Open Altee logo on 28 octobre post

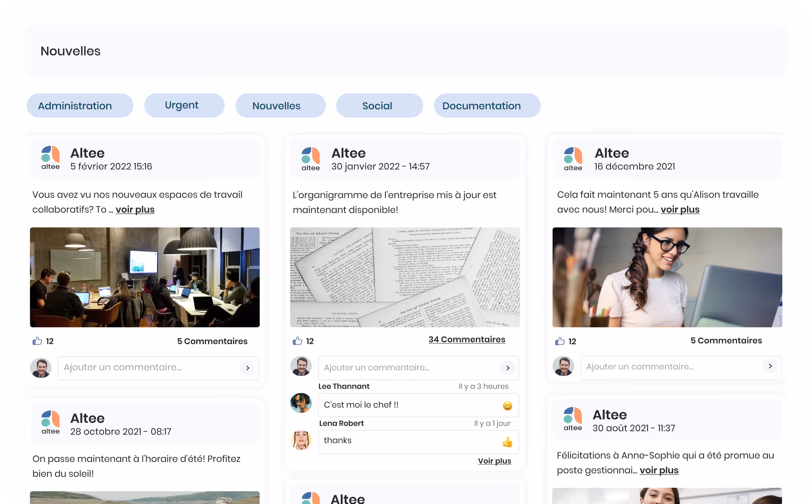point(50,422)
